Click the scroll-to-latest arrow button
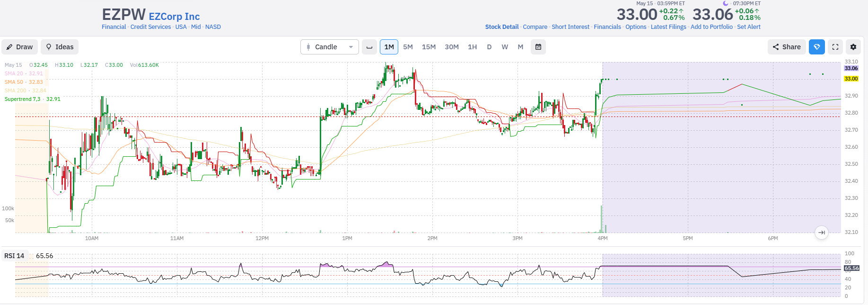 pos(822,233)
